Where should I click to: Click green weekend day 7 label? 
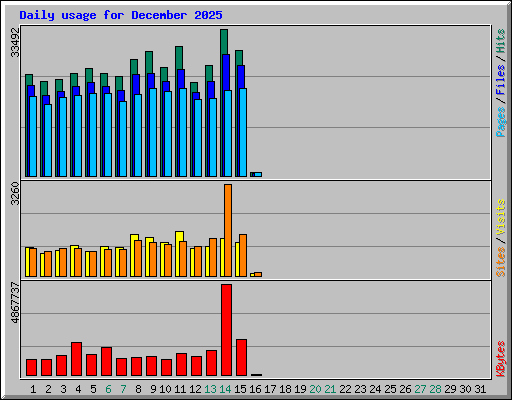tap(123, 389)
